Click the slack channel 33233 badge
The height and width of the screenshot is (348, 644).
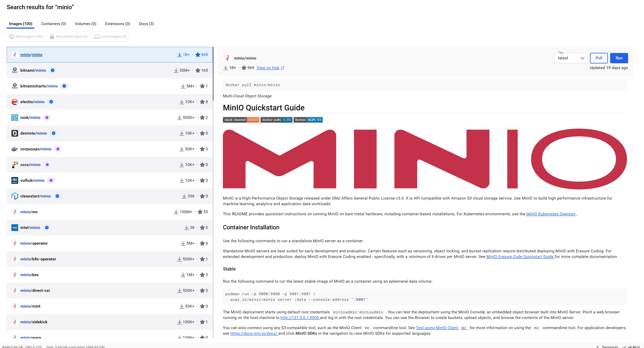[x=241, y=120]
